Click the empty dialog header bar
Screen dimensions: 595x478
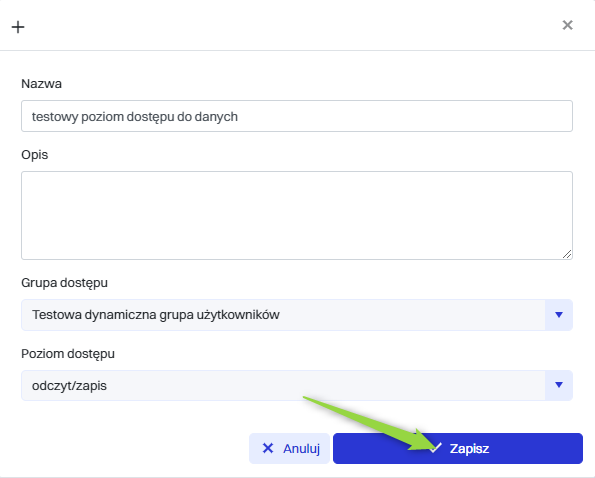point(292,25)
